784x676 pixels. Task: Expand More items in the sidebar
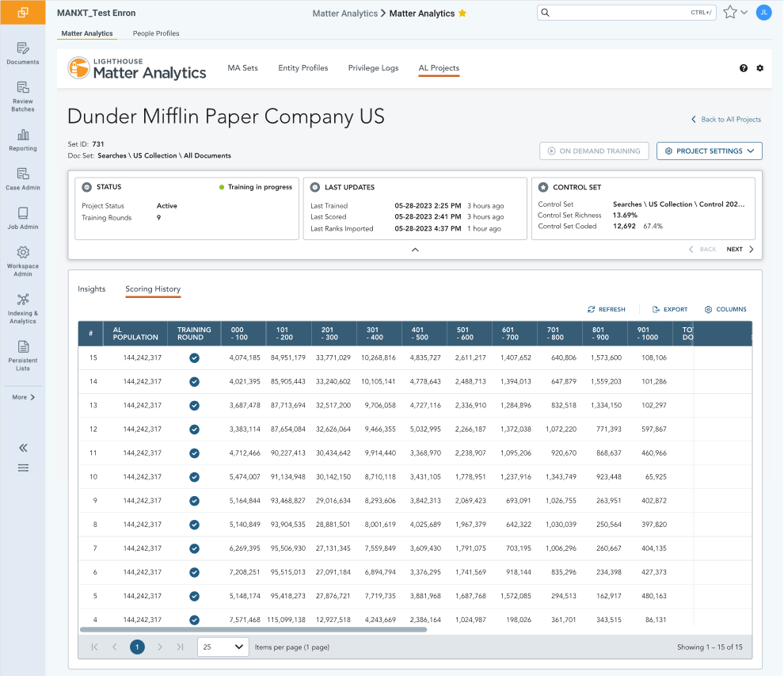(23, 397)
